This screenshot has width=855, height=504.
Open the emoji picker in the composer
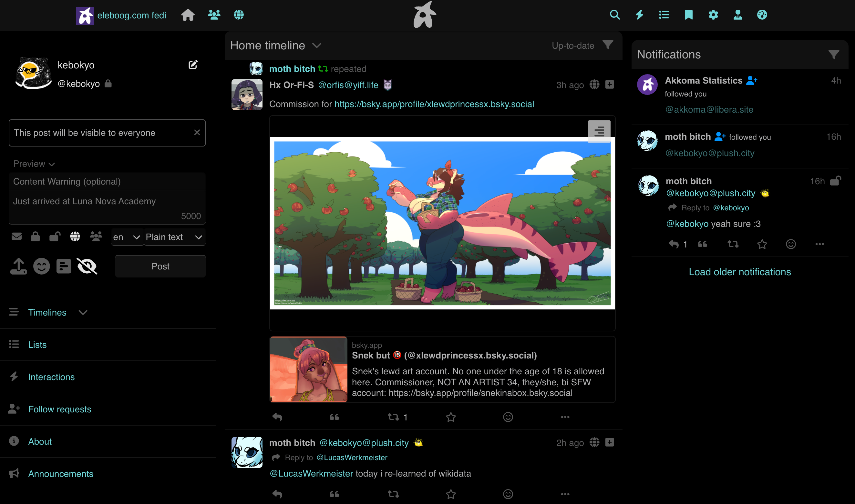point(41,266)
